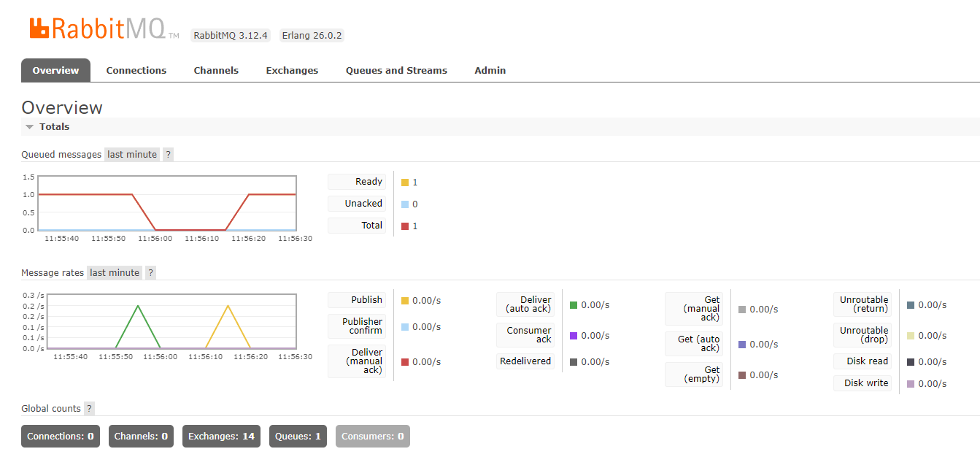Open help for Queued messages
980x457 pixels.
[168, 154]
